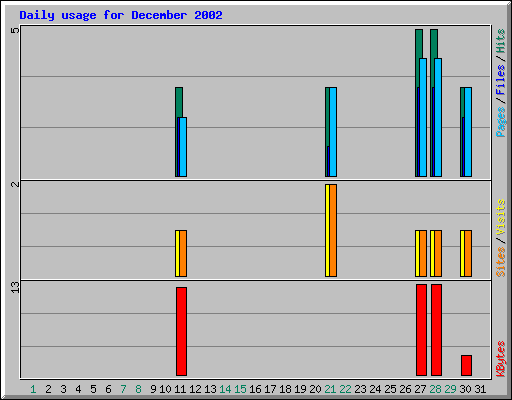Click green day label '15' on the x-axis
The height and width of the screenshot is (400, 512).
240,389
